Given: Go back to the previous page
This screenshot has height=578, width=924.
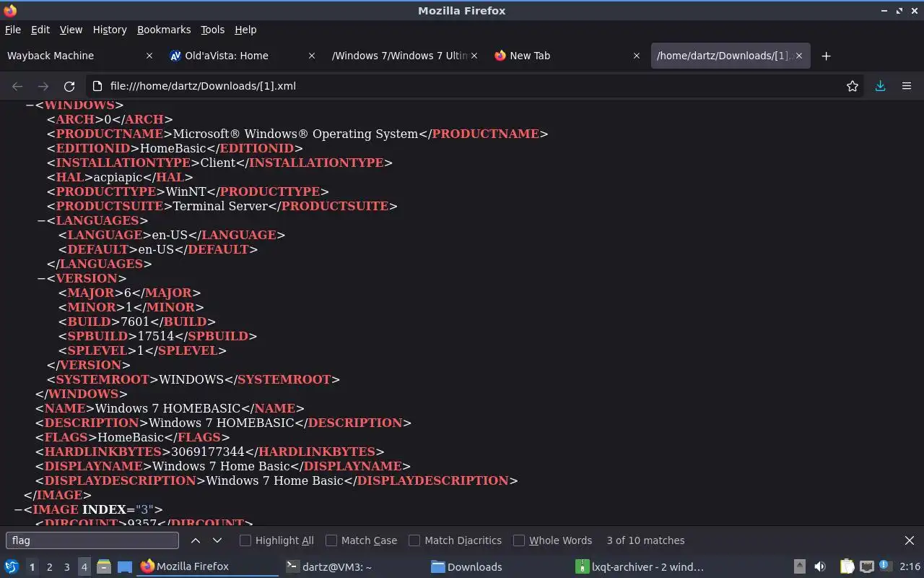Looking at the screenshot, I should (x=17, y=86).
